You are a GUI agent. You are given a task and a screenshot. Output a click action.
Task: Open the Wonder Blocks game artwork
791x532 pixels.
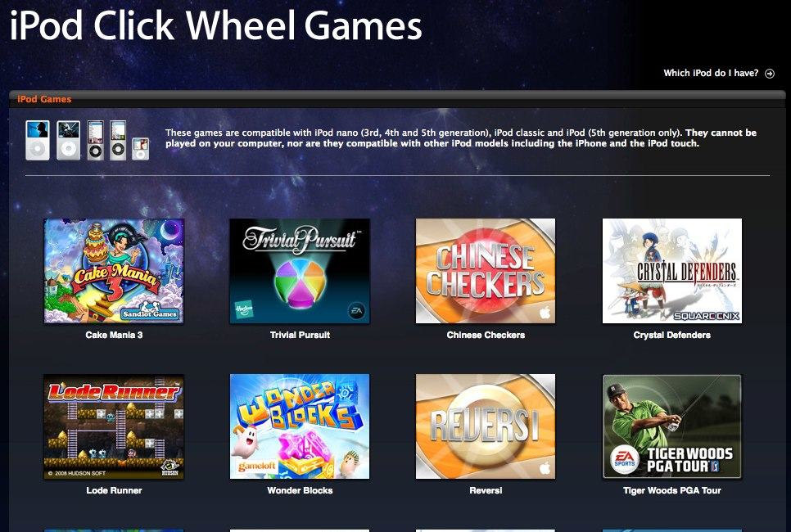300,426
